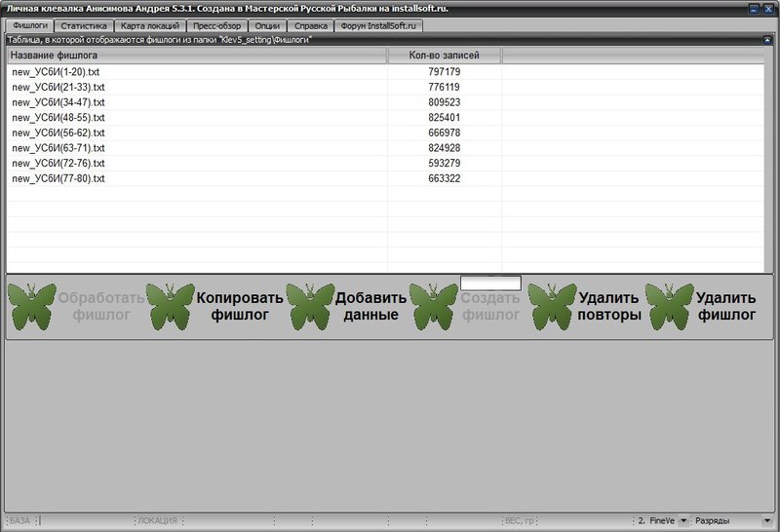Select row new_УСБИ(1-20).txt

tap(385, 72)
